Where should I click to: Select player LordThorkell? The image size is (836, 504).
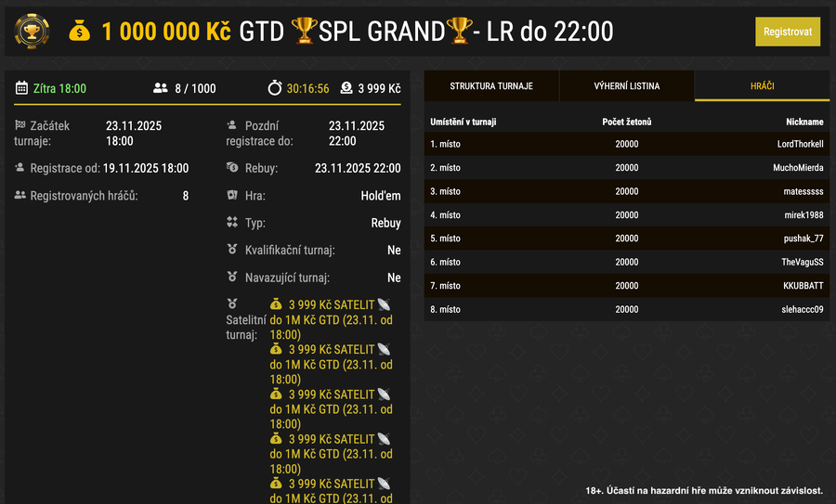pos(800,144)
